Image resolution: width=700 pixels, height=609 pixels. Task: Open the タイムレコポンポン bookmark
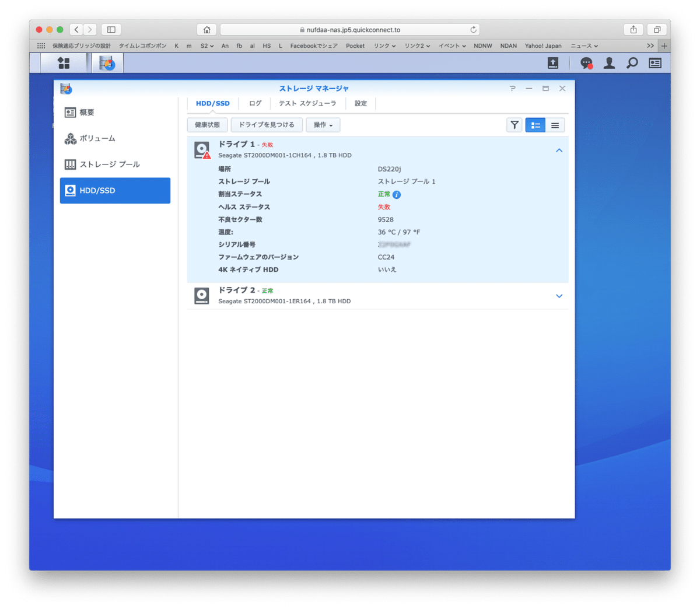(x=143, y=45)
